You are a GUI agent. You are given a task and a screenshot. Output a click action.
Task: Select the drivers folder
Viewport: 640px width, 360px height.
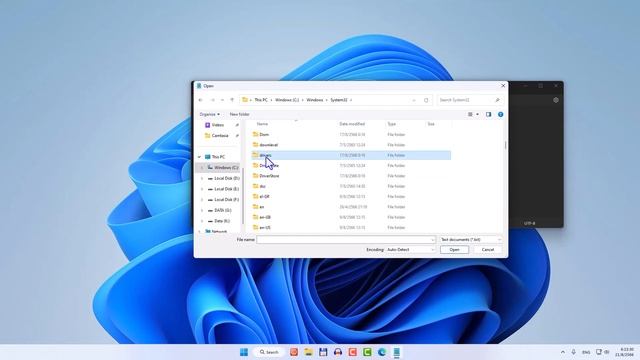(351, 155)
